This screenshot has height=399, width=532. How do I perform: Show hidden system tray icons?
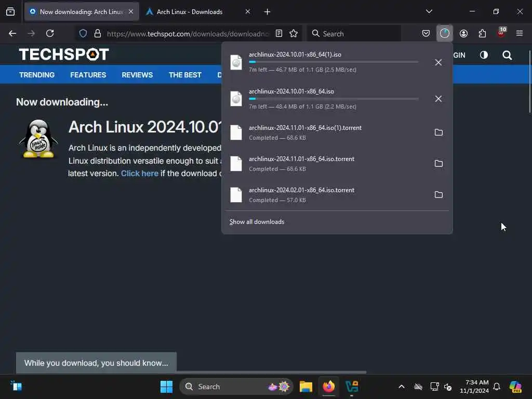tap(402, 387)
